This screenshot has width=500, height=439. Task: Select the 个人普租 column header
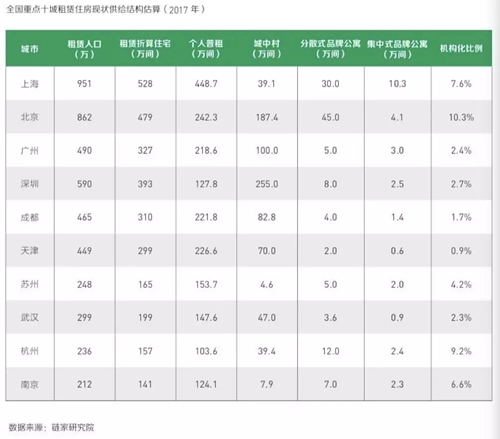pos(206,49)
